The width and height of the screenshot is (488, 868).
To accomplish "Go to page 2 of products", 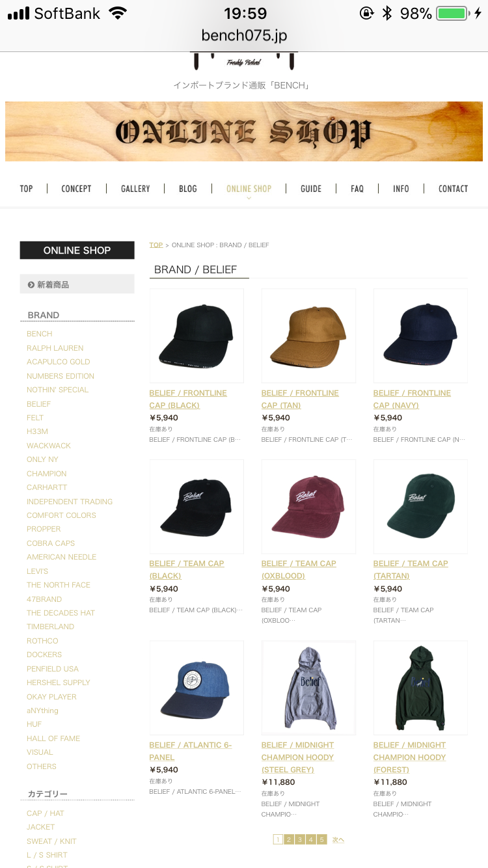I will 289,839.
